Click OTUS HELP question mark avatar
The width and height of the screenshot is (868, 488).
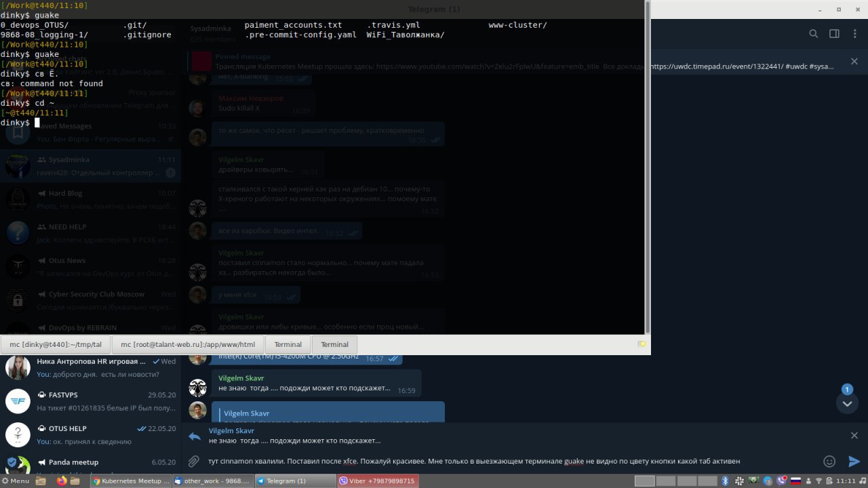tap(18, 434)
